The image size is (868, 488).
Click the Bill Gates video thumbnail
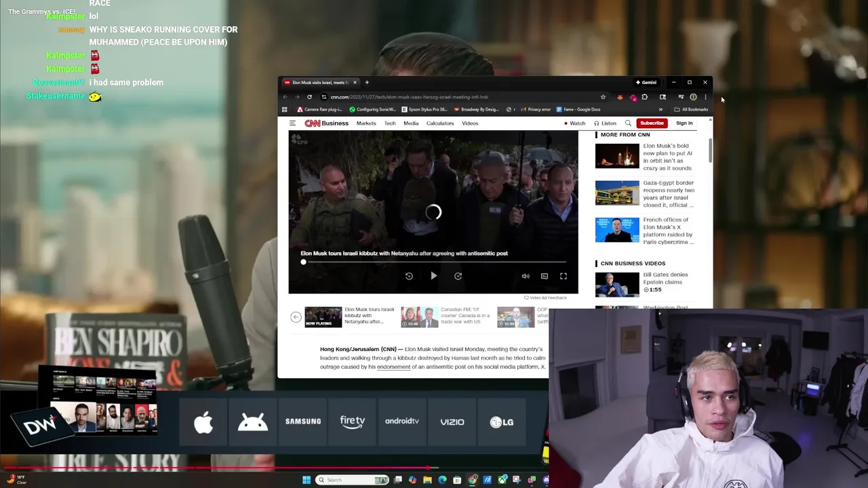[x=617, y=285]
